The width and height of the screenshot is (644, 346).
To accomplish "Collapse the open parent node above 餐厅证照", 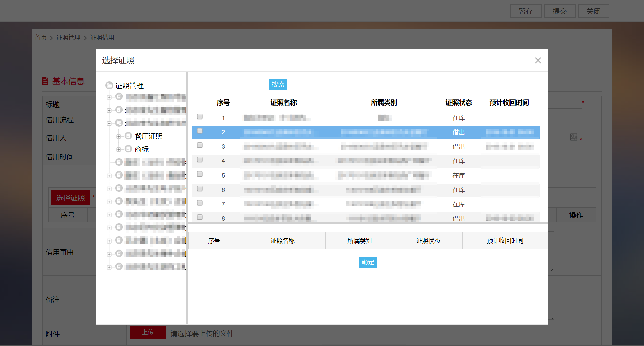I will pyautogui.click(x=109, y=124).
